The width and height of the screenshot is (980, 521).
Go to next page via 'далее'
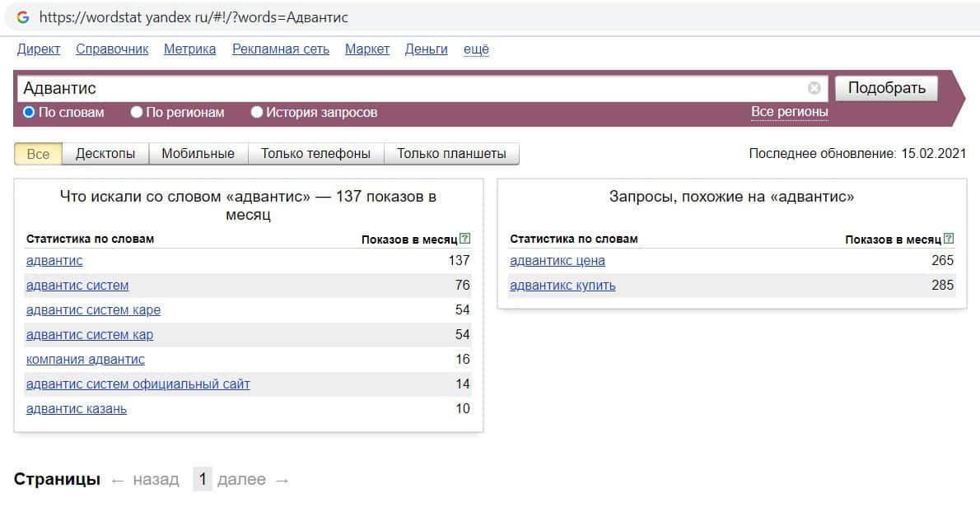pos(241,480)
